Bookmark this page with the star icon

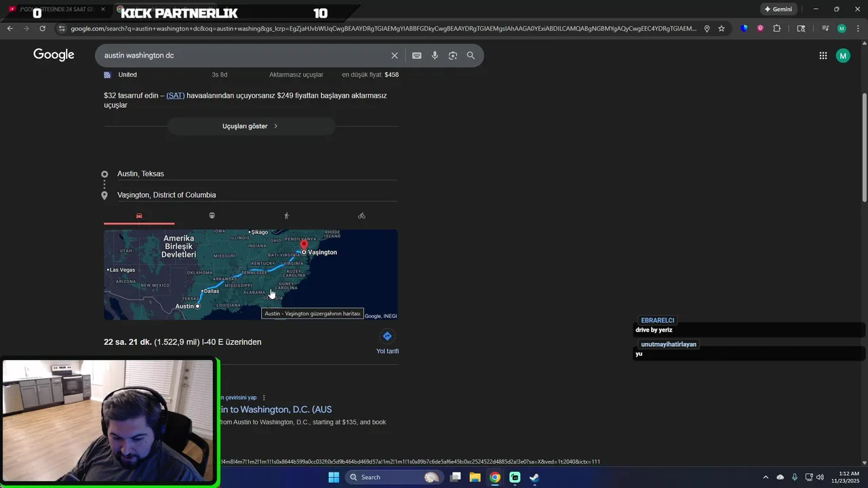click(722, 28)
